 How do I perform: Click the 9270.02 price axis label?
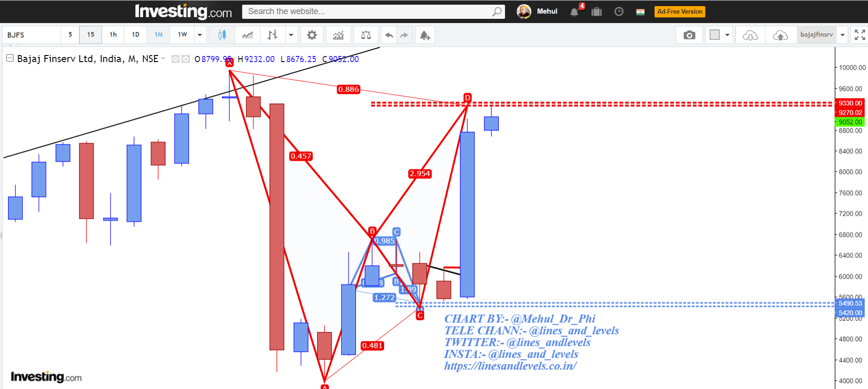coord(850,112)
